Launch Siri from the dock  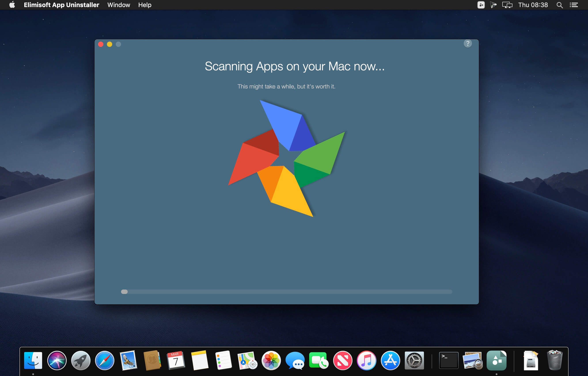click(57, 360)
